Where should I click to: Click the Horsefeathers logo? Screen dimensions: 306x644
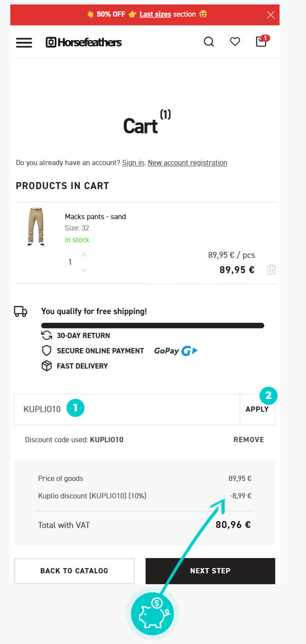point(84,42)
